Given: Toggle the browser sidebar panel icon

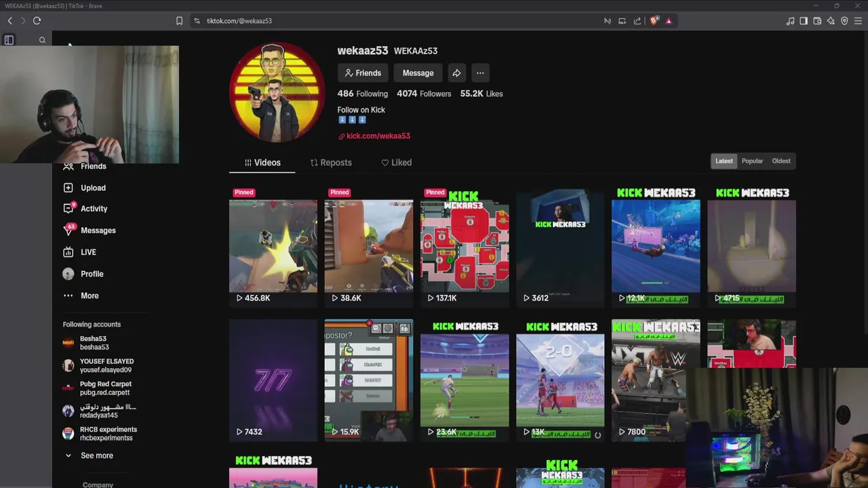Looking at the screenshot, I should click(x=804, y=21).
